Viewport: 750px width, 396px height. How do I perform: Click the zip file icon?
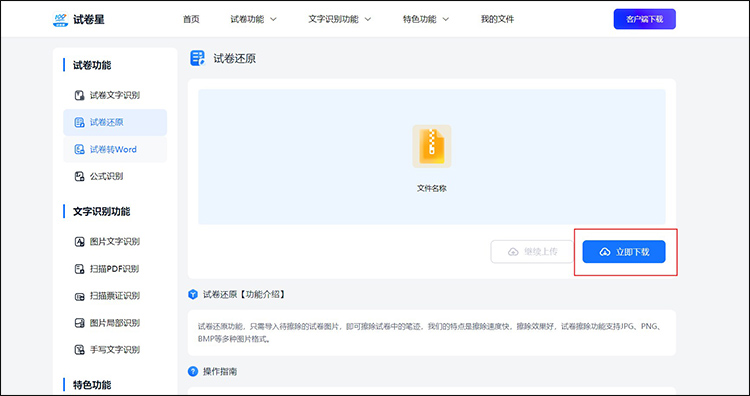pyautogui.click(x=431, y=146)
